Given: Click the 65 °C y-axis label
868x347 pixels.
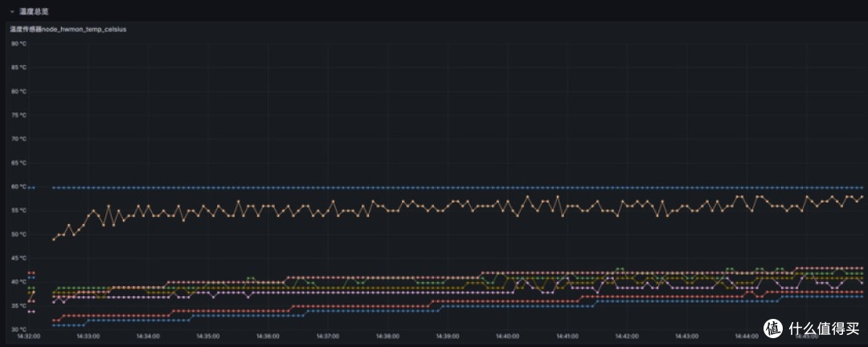Looking at the screenshot, I should (18, 163).
